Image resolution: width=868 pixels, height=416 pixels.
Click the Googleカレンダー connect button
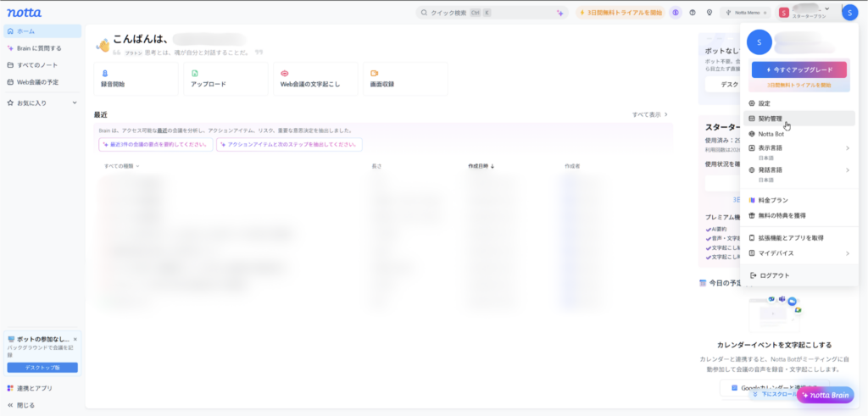click(x=774, y=388)
